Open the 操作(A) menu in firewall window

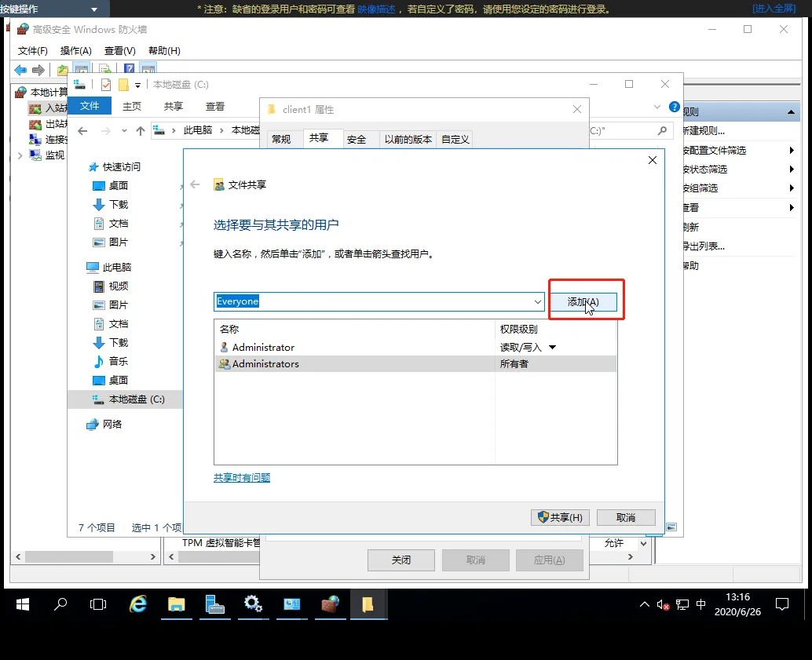pyautogui.click(x=75, y=49)
